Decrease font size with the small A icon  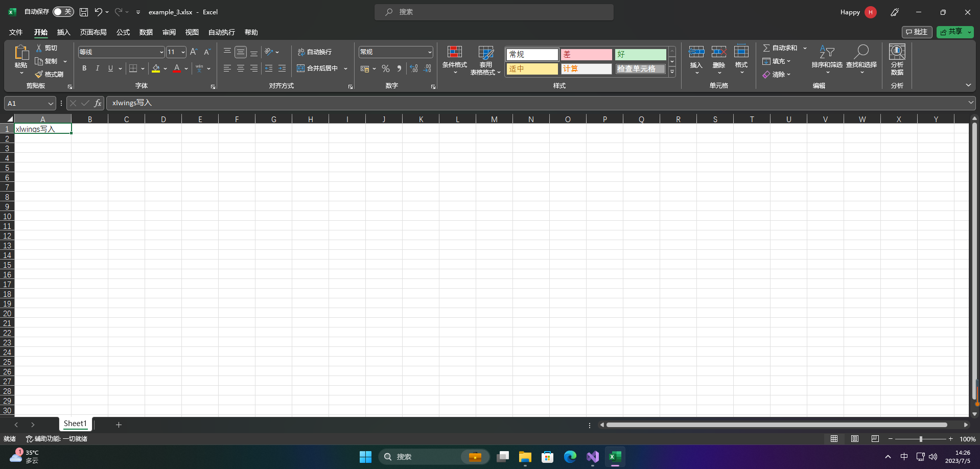pyautogui.click(x=207, y=52)
